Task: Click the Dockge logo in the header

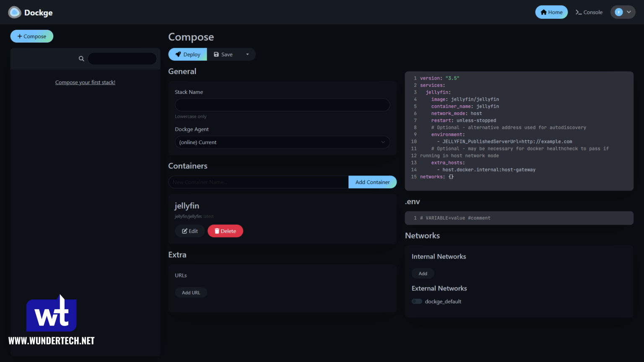Action: tap(14, 12)
